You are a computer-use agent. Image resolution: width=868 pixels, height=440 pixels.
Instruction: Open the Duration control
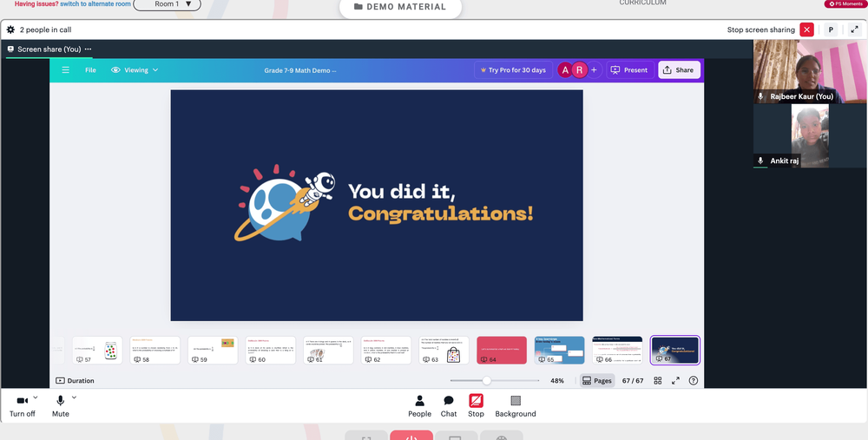75,381
